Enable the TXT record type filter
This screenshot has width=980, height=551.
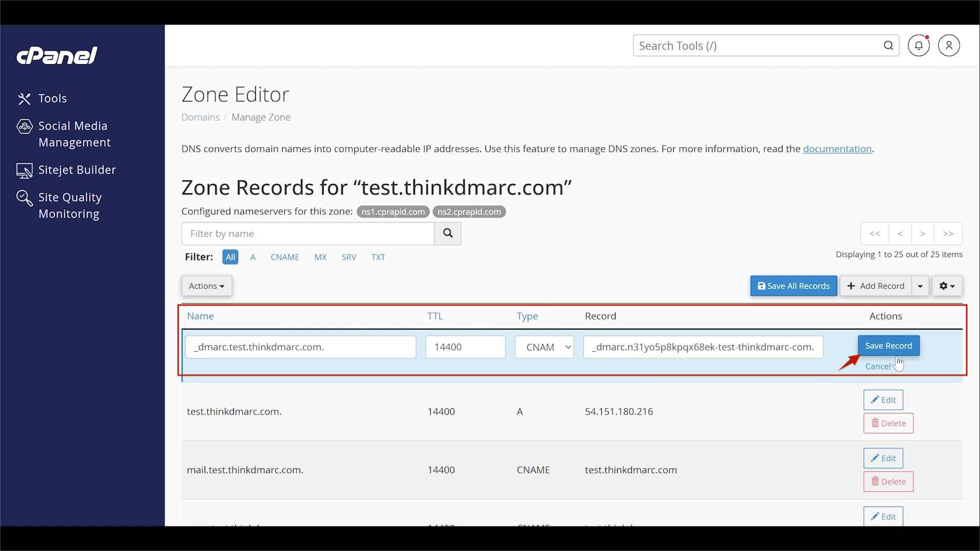[378, 257]
